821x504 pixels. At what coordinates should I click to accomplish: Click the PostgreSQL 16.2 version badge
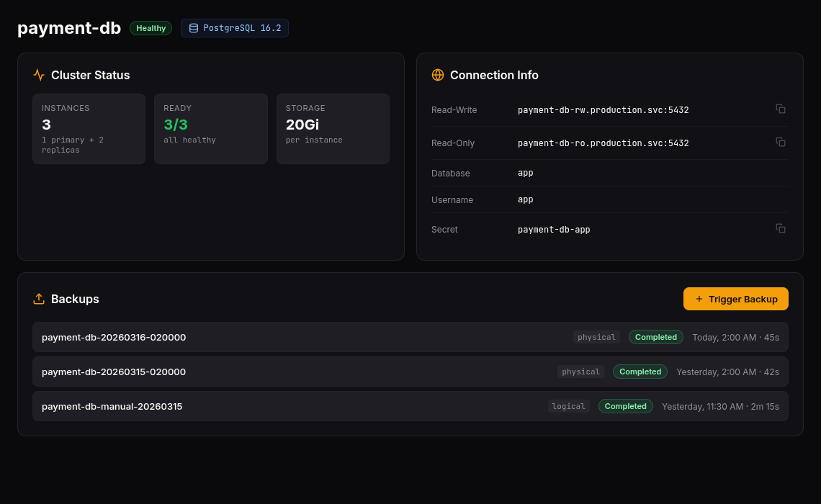pos(235,28)
